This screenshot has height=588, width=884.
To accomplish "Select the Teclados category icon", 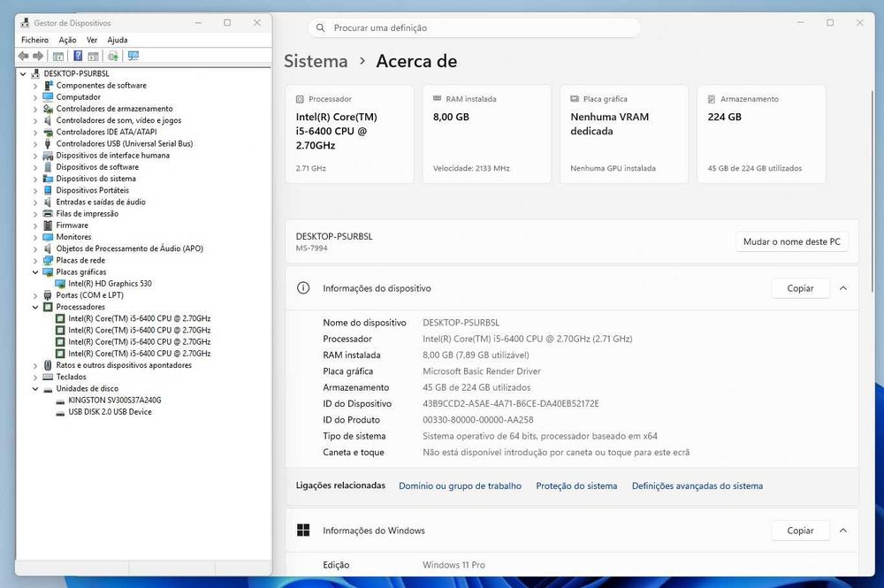I will [x=48, y=377].
